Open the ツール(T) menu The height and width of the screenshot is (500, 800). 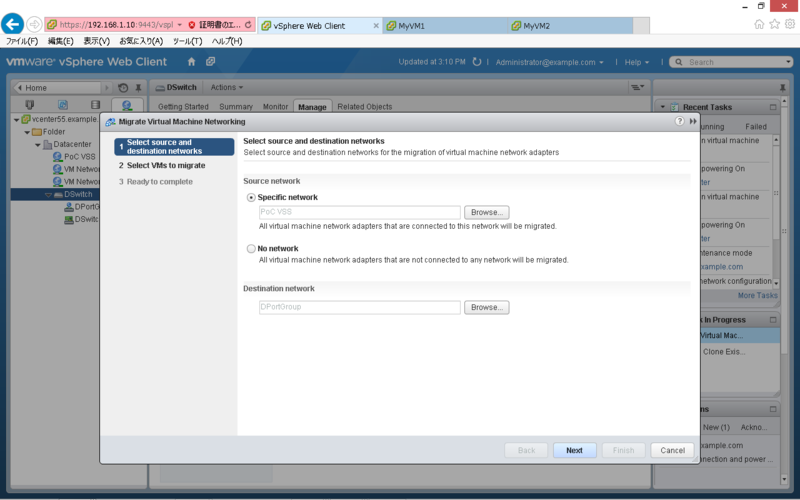point(187,41)
